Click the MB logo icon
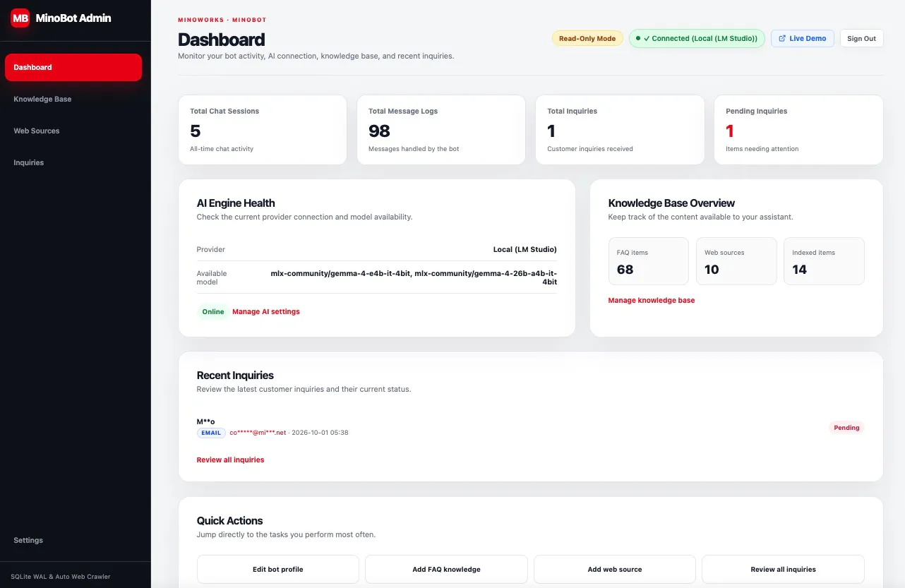The image size is (905, 588). point(20,18)
